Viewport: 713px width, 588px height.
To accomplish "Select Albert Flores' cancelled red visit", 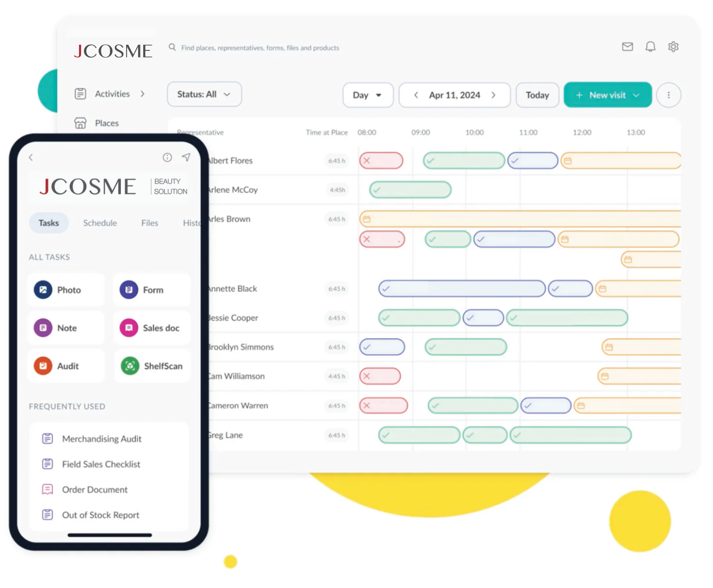I will (381, 161).
